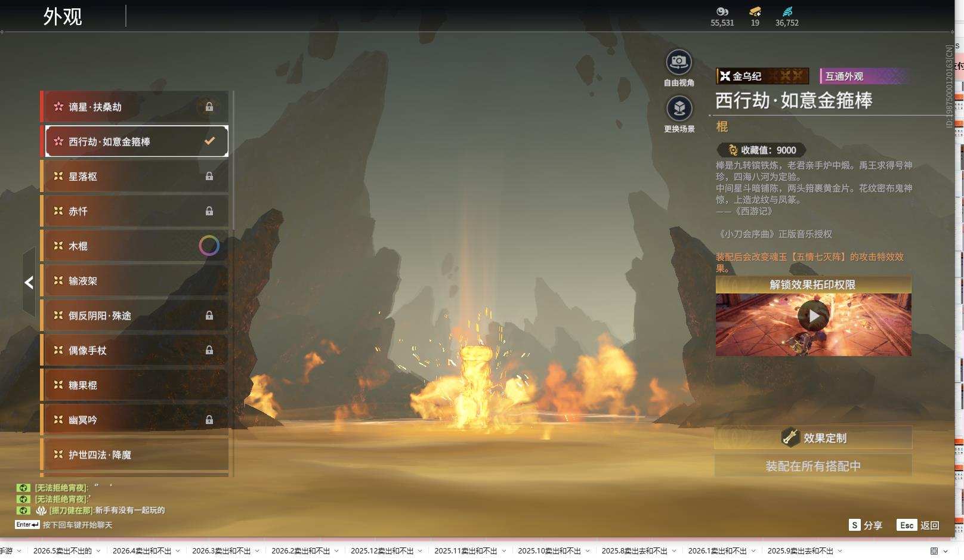This screenshot has height=560, width=964.
Task: Click the lock icon on 幽冥吟 row
Action: click(x=209, y=420)
